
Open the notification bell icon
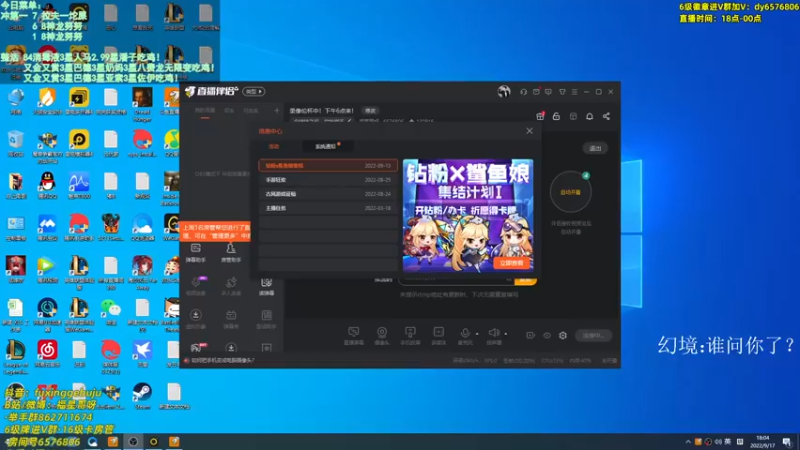[x=590, y=116]
